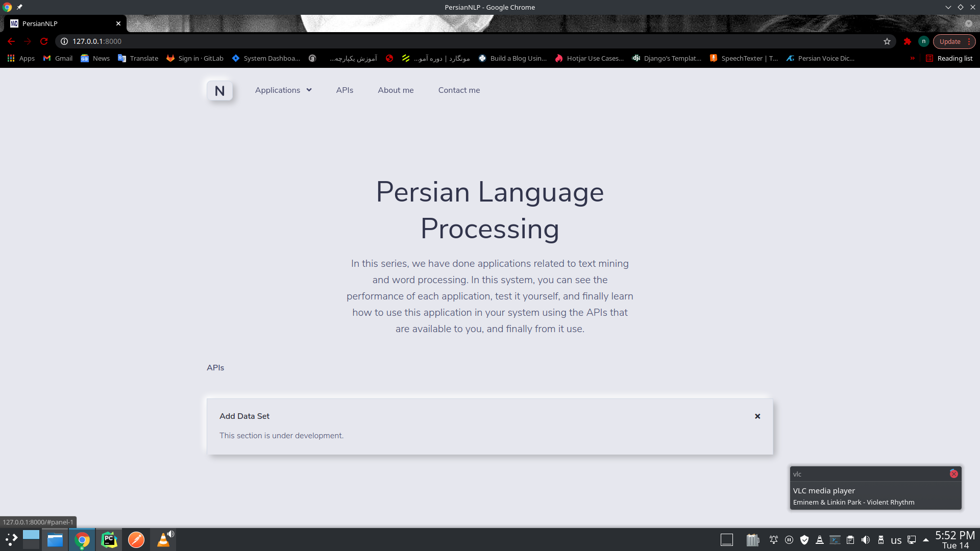Image resolution: width=980 pixels, height=551 pixels.
Task: Dismiss the Add Data Set panel
Action: [757, 416]
